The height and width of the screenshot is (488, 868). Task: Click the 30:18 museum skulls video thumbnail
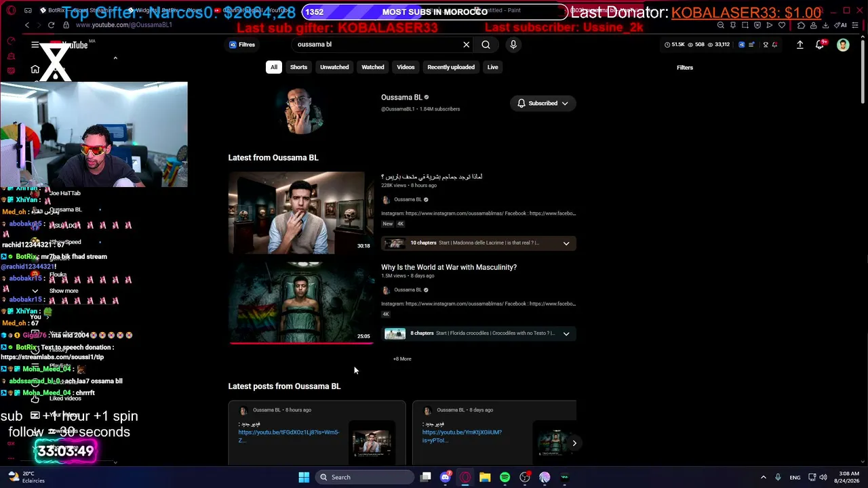point(300,213)
